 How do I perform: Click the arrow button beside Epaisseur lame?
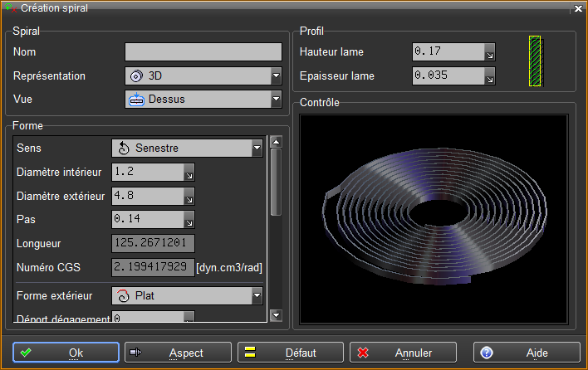490,76
